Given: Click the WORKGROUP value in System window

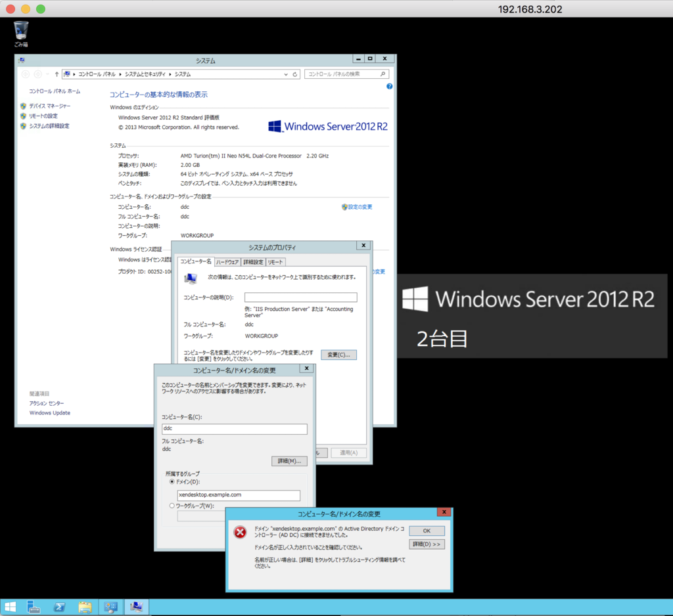Looking at the screenshot, I should click(197, 236).
